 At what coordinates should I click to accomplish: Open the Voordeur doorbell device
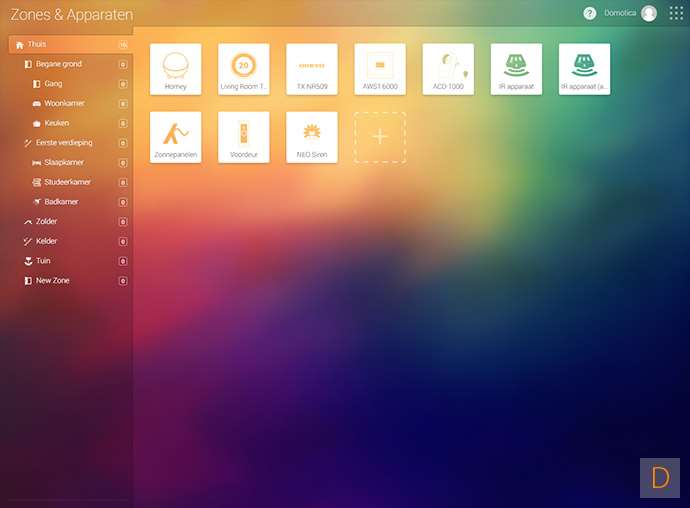pyautogui.click(x=243, y=137)
